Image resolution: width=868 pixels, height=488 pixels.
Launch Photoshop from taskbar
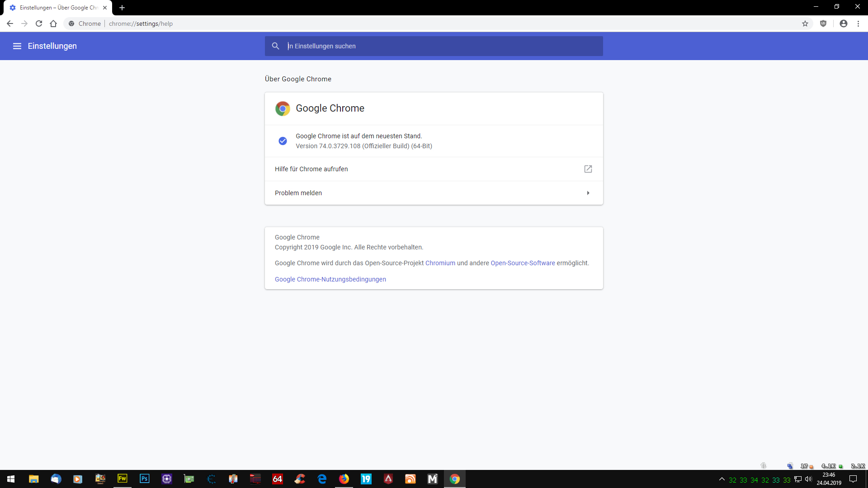tap(144, 479)
